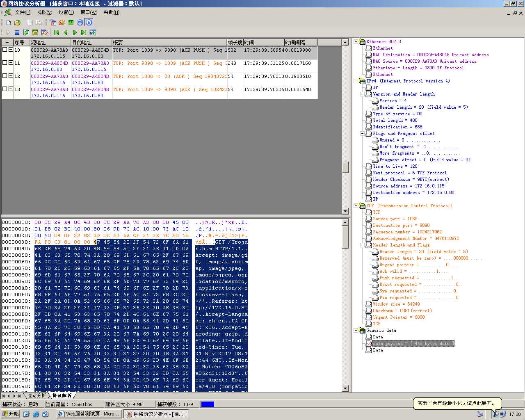Click the grayed save toolbar icon

[x=30, y=23]
